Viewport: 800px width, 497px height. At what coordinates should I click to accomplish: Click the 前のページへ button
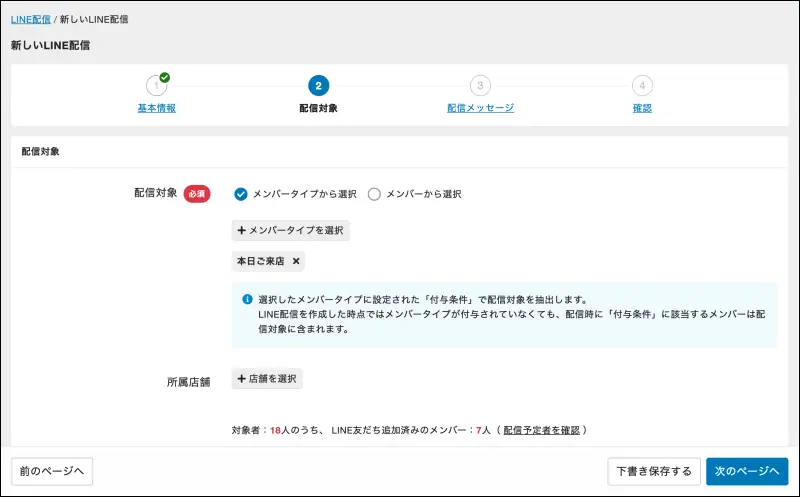tap(52, 471)
